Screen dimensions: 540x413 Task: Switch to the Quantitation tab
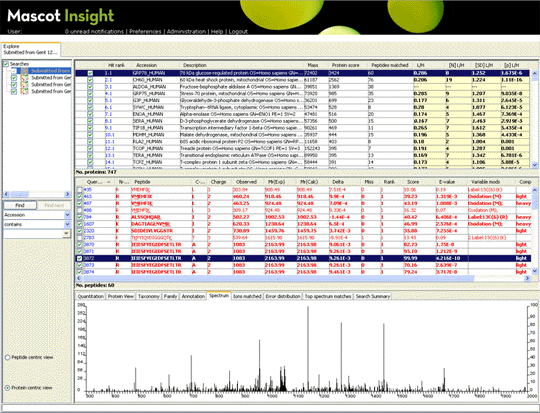pos(91,296)
